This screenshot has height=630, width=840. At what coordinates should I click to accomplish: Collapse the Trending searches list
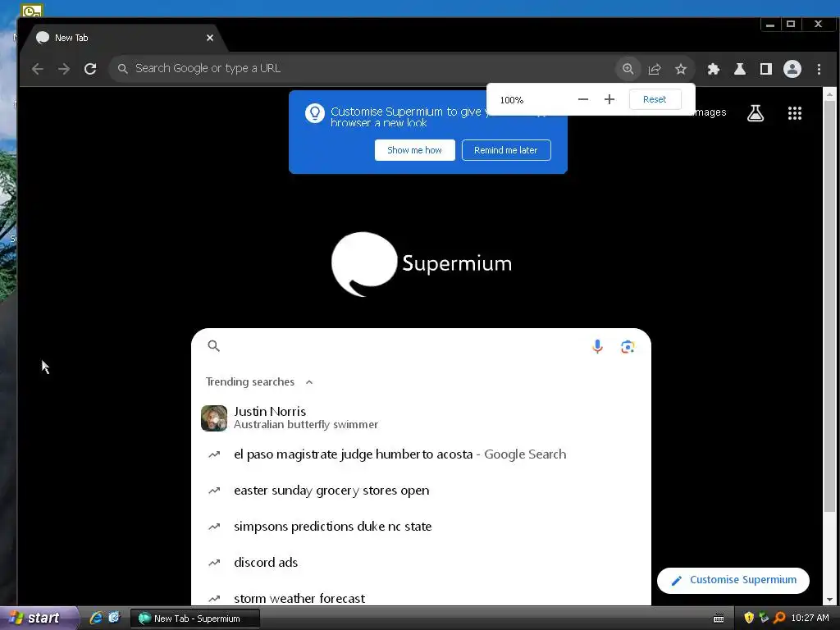(x=309, y=382)
